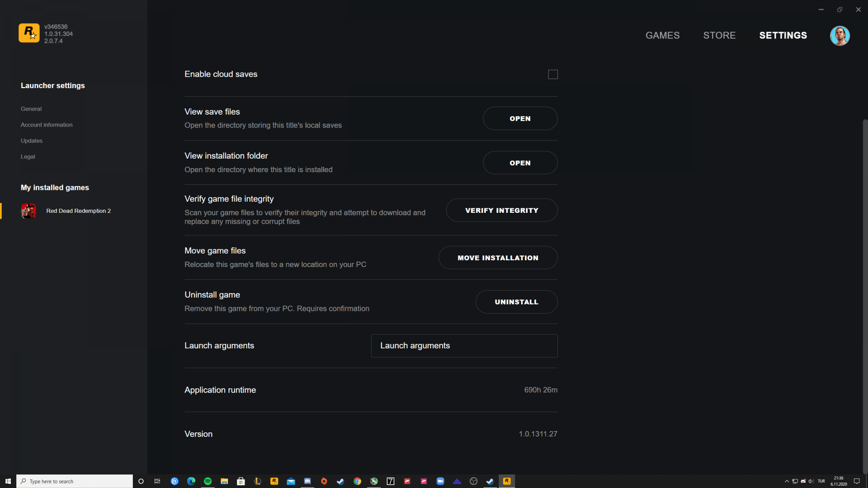
Task: Open Discord from the taskbar
Action: coord(307,481)
